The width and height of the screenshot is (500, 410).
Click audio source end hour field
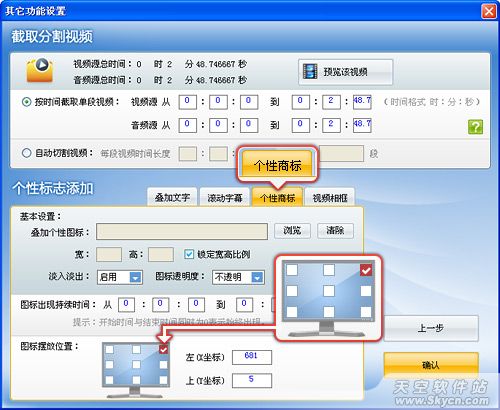tap(300, 125)
